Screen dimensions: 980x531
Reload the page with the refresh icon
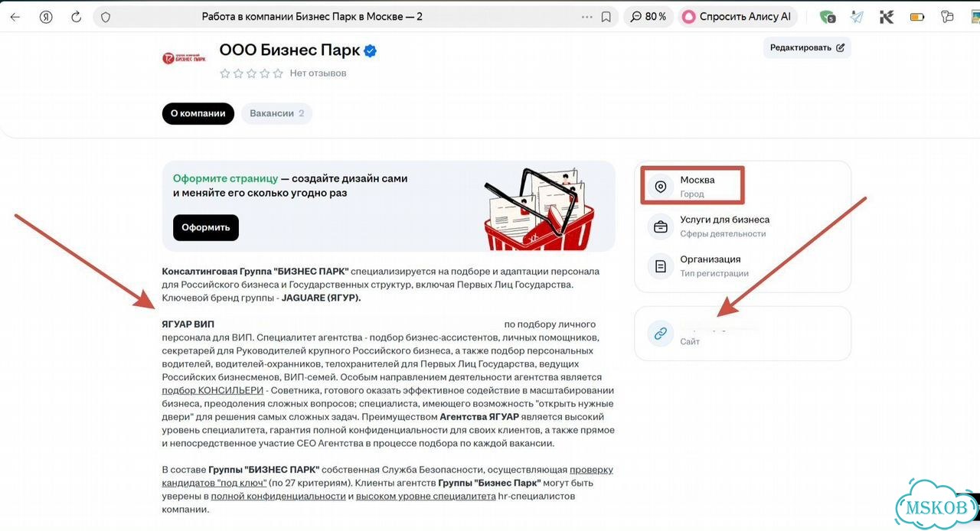[76, 17]
